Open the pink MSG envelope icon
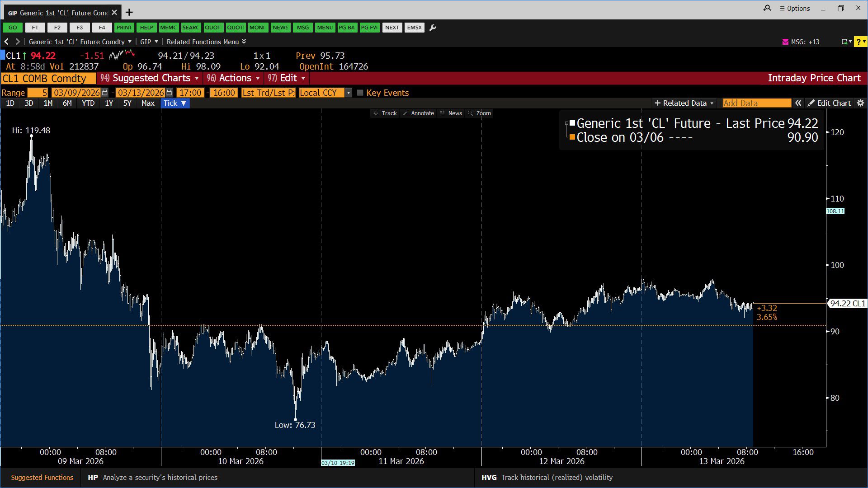868x488 pixels. (785, 42)
